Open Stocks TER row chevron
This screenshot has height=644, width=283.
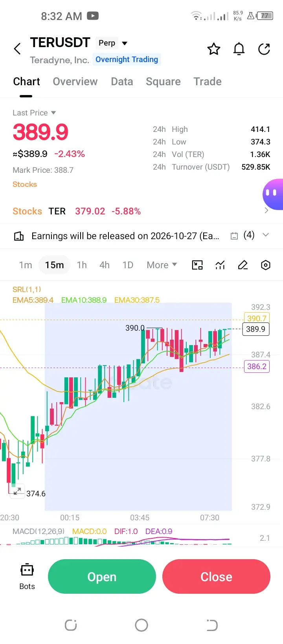coord(266,210)
